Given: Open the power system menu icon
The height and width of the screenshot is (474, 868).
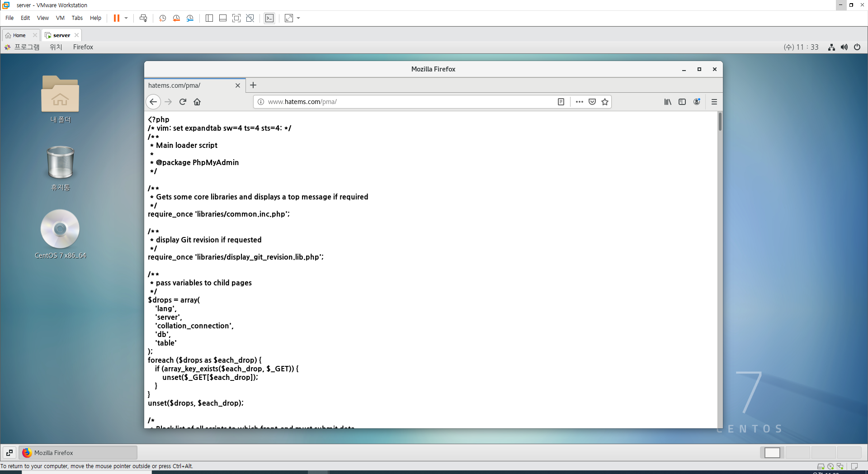Looking at the screenshot, I should (x=857, y=47).
